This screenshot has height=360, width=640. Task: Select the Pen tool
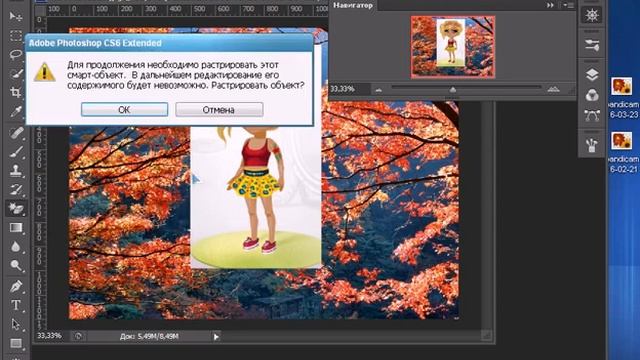16,287
